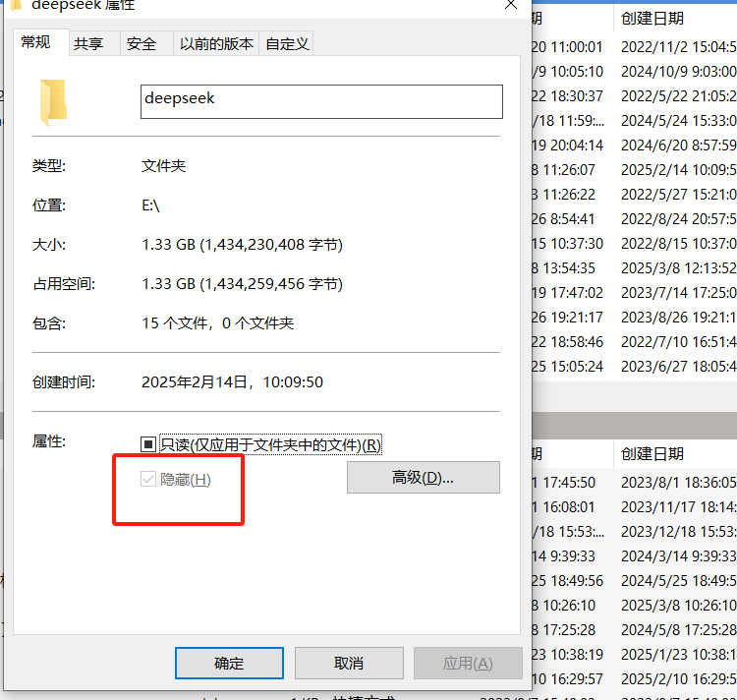737x700 pixels.
Task: Open the 共享 tab
Action: (x=94, y=44)
